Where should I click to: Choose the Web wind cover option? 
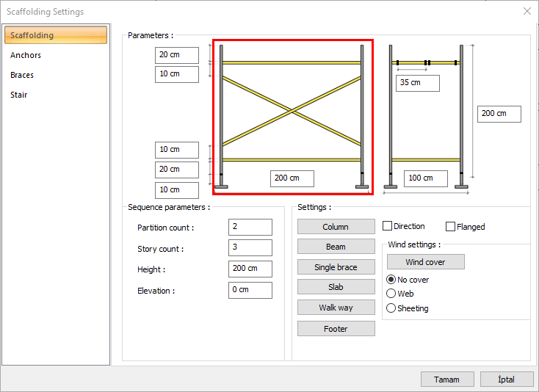[x=391, y=294]
